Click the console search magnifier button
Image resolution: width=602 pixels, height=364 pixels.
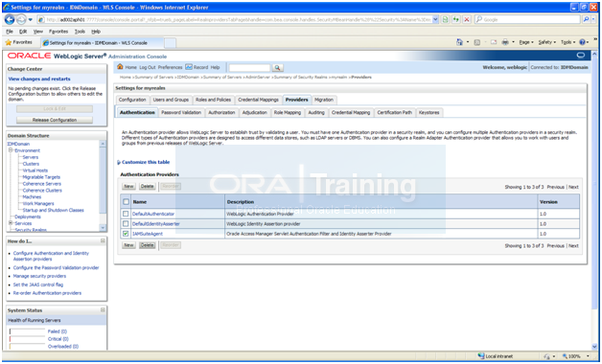[x=277, y=67]
